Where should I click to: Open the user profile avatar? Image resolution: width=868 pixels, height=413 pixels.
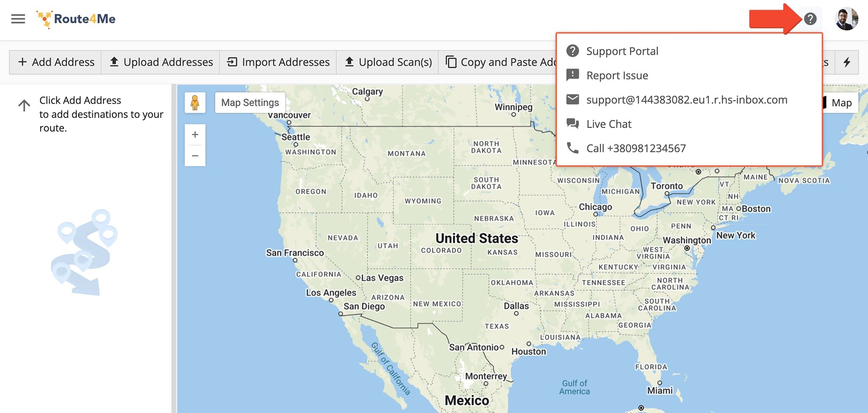click(x=846, y=19)
